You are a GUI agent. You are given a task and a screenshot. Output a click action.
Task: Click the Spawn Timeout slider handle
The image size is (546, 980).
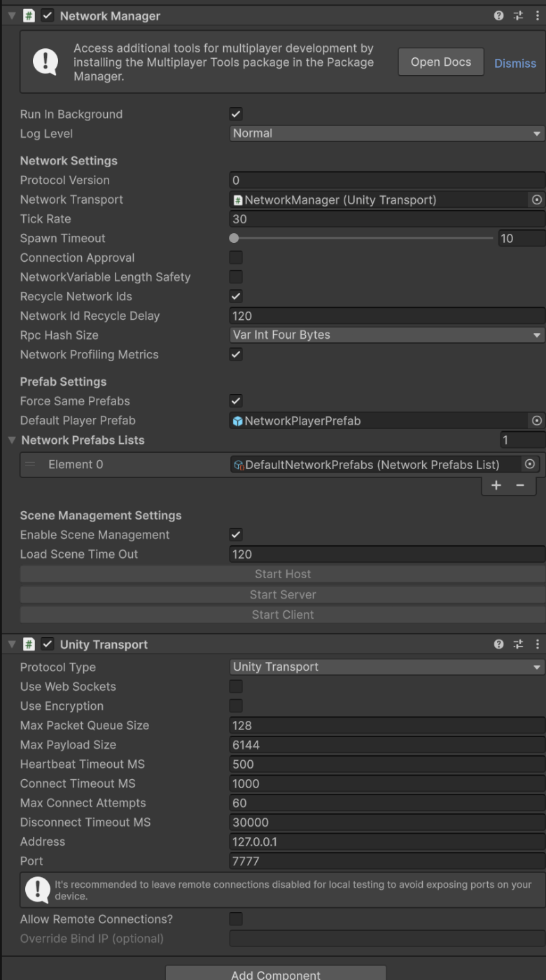[x=234, y=239]
